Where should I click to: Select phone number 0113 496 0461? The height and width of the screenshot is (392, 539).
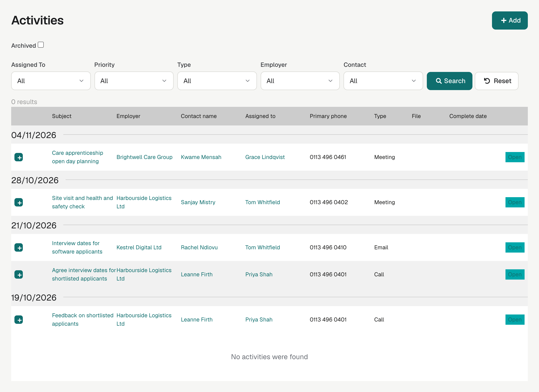328,157
